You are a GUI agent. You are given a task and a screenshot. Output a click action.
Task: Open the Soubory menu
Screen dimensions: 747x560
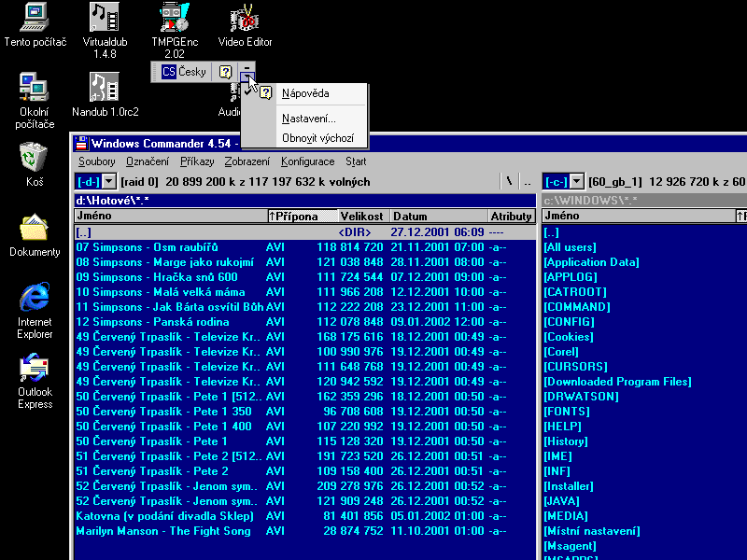pyautogui.click(x=97, y=161)
